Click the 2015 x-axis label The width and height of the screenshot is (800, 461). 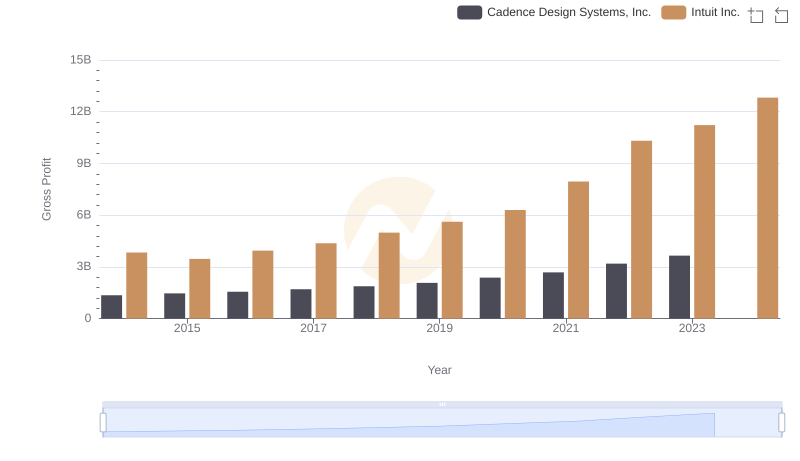click(x=187, y=328)
